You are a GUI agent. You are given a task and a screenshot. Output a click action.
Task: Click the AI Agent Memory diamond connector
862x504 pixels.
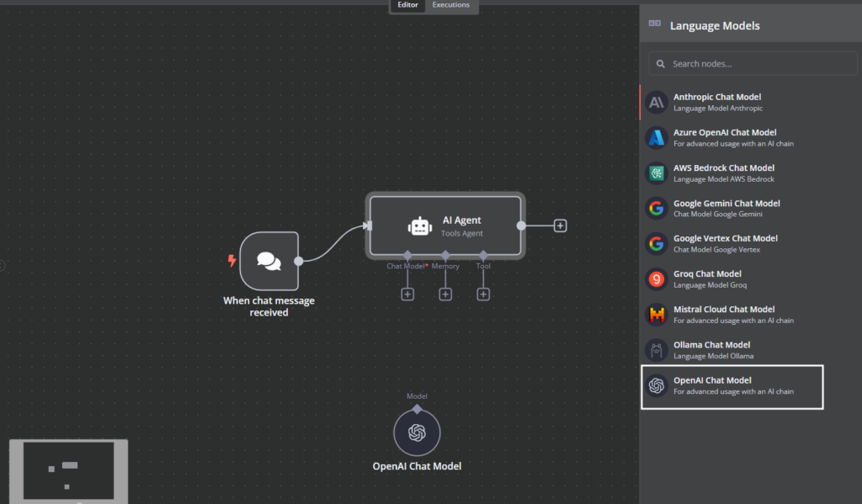445,254
